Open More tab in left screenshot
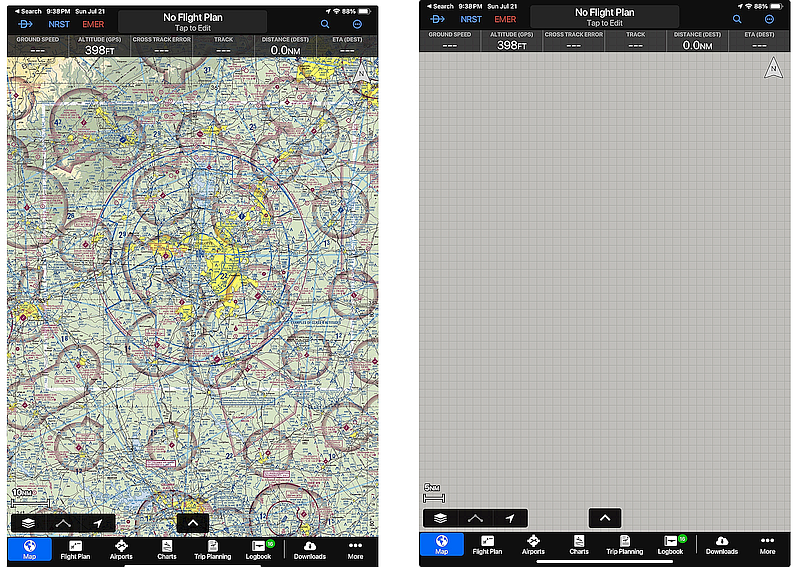The height and width of the screenshot is (567, 800). (356, 550)
